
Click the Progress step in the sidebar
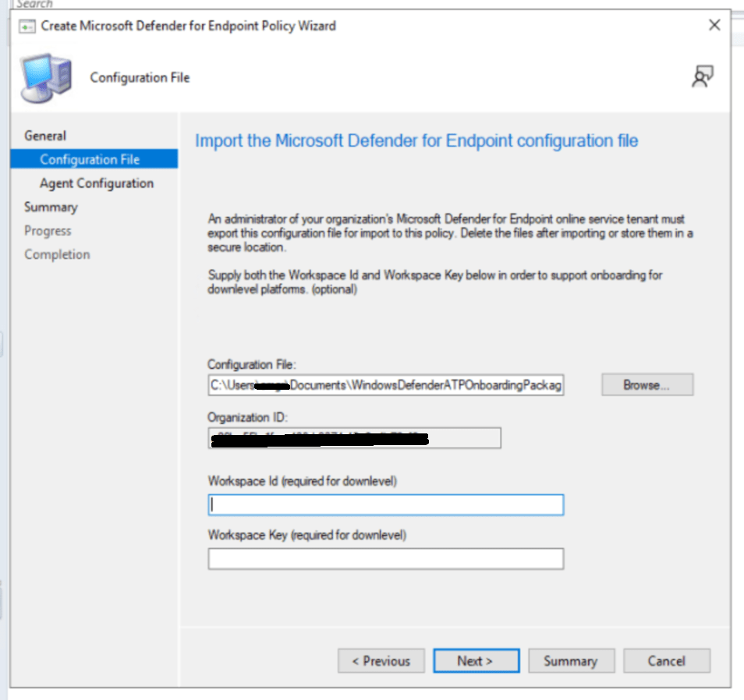click(x=48, y=231)
